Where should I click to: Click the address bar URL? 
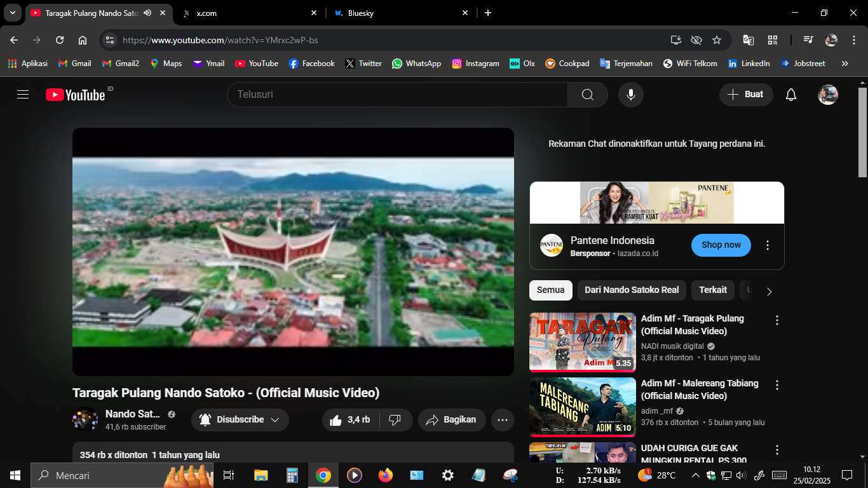tap(220, 40)
